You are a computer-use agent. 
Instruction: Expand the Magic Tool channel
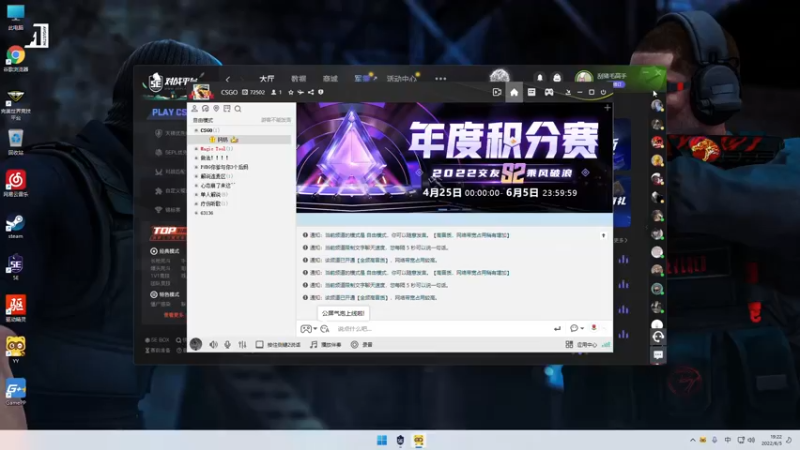tap(196, 148)
